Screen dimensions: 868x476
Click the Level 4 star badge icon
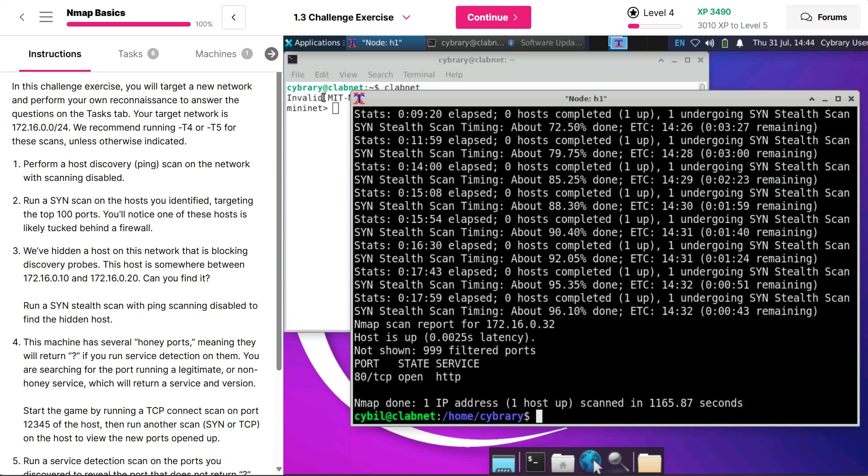(633, 13)
